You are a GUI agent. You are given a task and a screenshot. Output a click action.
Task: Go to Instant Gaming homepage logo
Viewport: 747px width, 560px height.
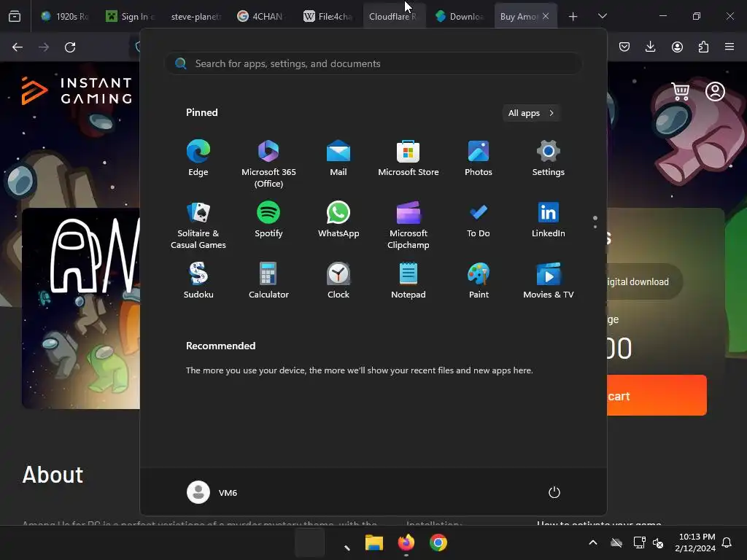[77, 90]
